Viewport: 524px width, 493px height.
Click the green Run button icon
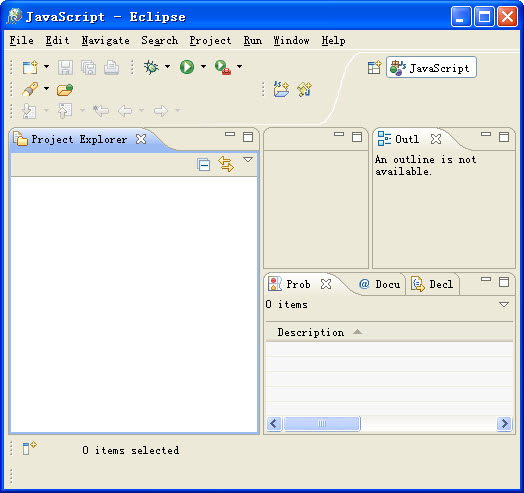187,67
